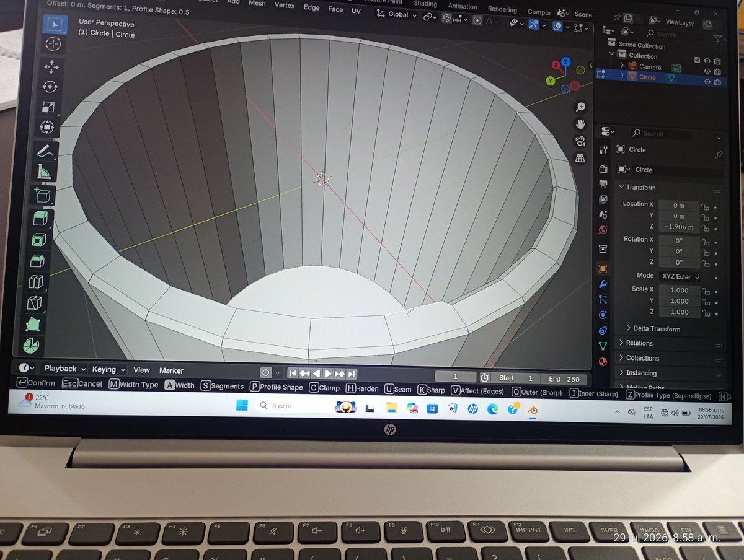Screen dimensions: 744x560
Task: Select the Rotate tool
Action: 50,87
